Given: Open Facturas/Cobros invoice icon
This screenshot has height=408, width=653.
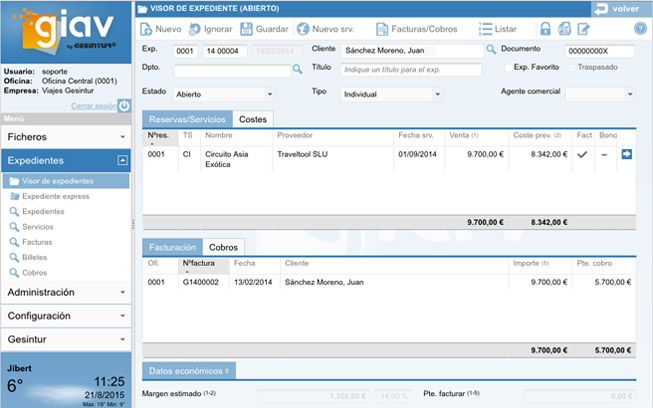Looking at the screenshot, I should pos(382,29).
